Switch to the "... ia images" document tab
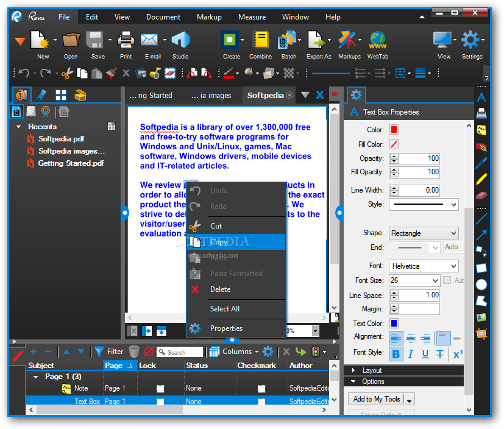Image resolution: width=504 pixels, height=429 pixels. click(211, 96)
